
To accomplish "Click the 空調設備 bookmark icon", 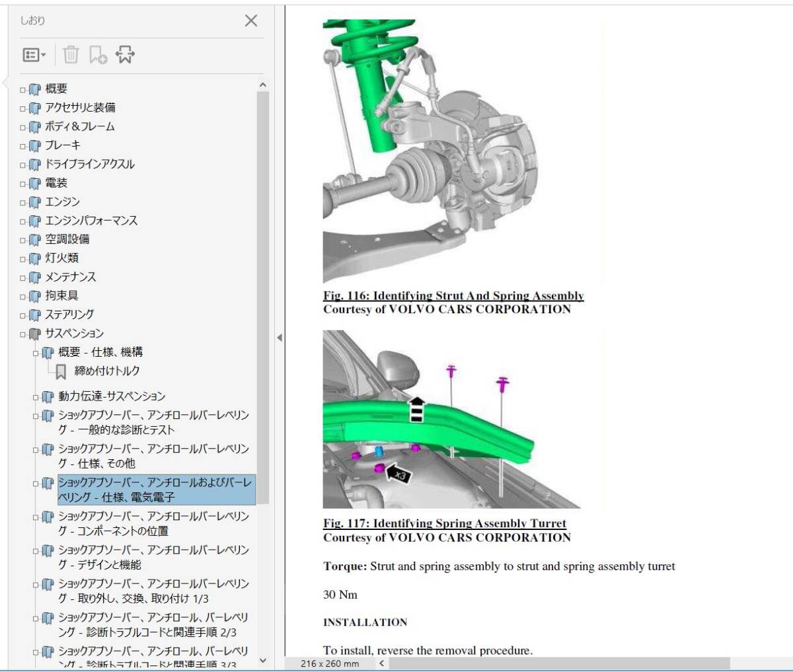I will [x=35, y=240].
